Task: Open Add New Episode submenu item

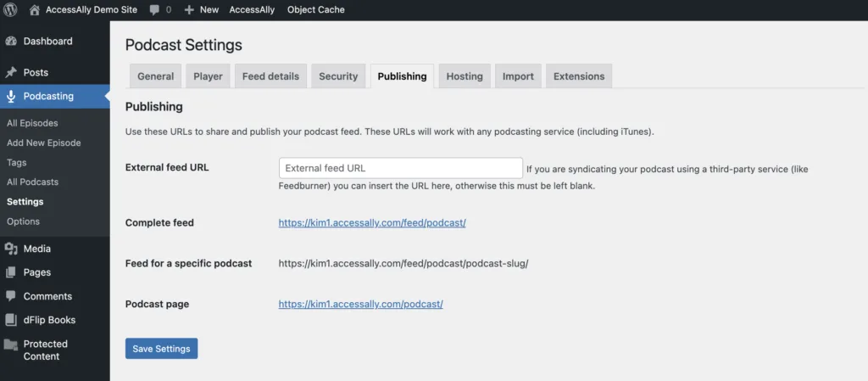Action: (44, 143)
